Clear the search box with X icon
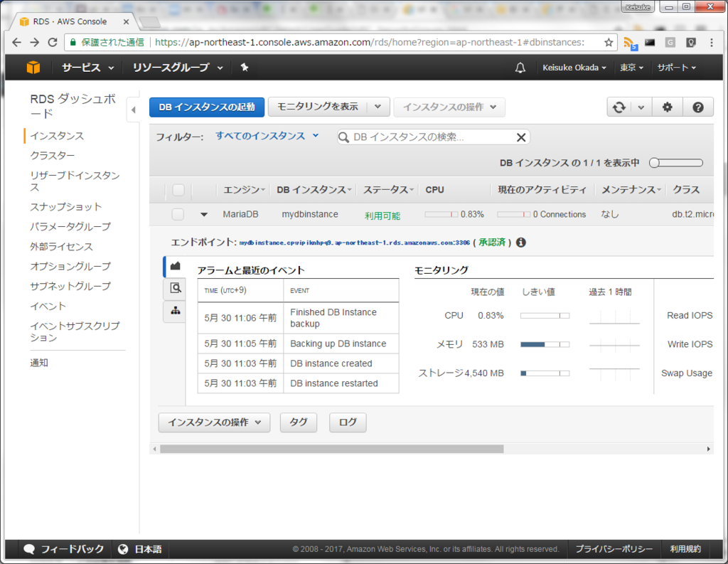This screenshot has width=728, height=564. point(521,137)
